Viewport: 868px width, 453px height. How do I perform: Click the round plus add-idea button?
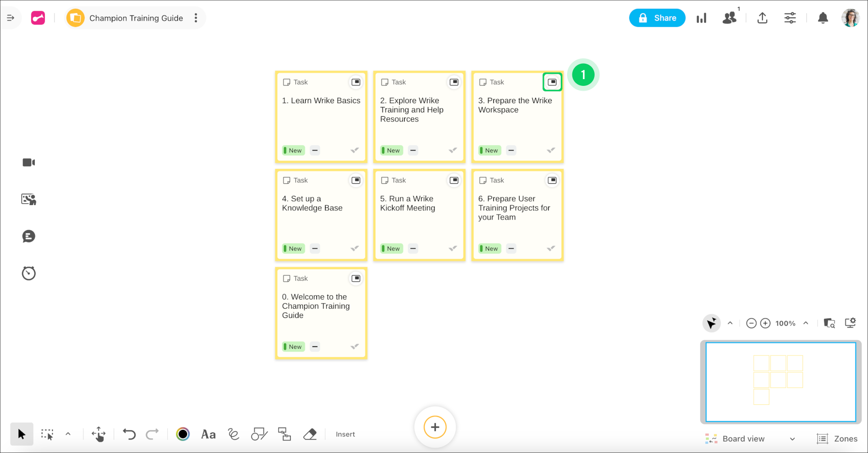[x=435, y=427]
